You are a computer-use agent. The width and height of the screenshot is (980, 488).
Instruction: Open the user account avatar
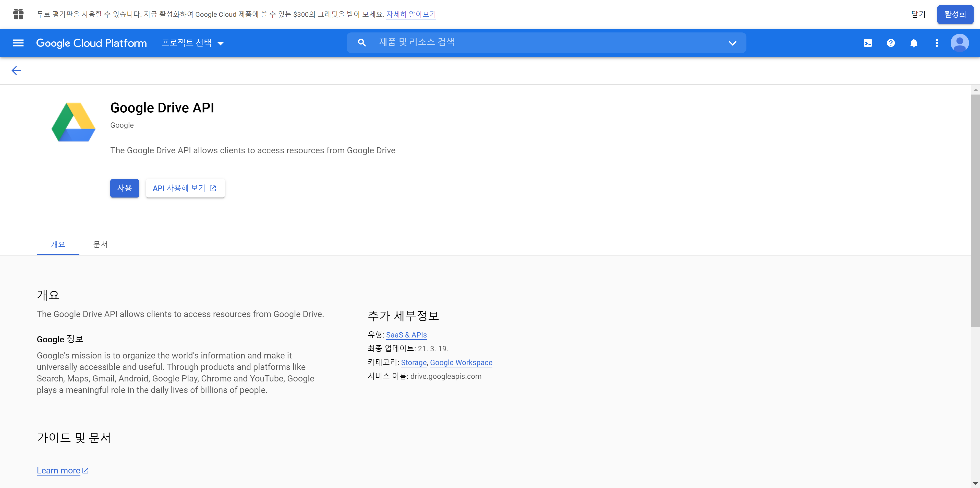click(960, 43)
